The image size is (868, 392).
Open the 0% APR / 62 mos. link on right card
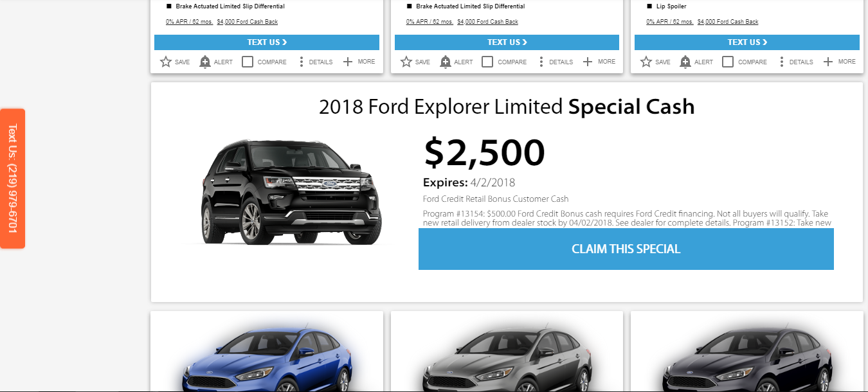tap(670, 22)
